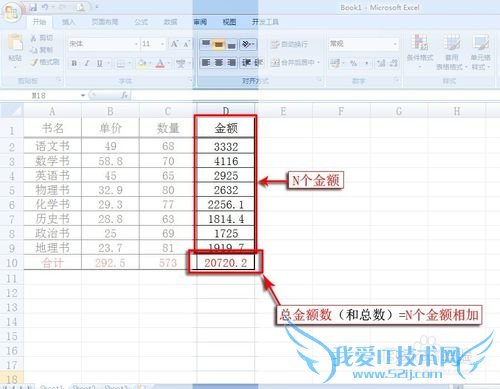Click the fx Insert Function icon
Image resolution: width=500 pixels, height=389 pixels.
click(x=125, y=95)
